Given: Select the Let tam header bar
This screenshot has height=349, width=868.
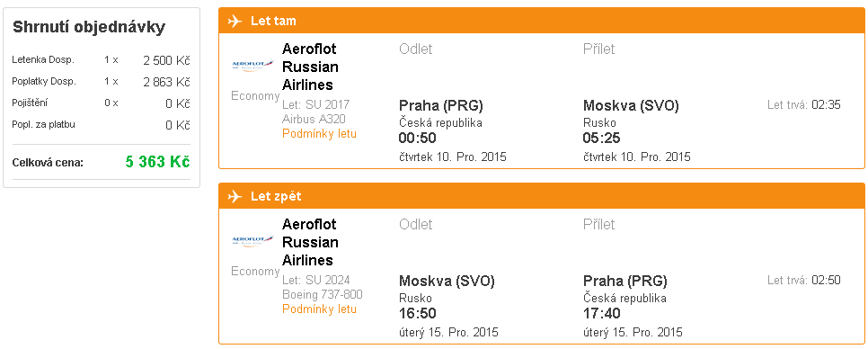Looking at the screenshot, I should coord(542,21).
